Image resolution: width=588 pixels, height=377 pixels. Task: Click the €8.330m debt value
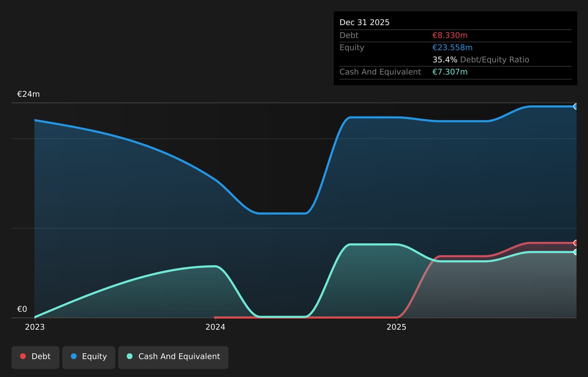pos(450,35)
